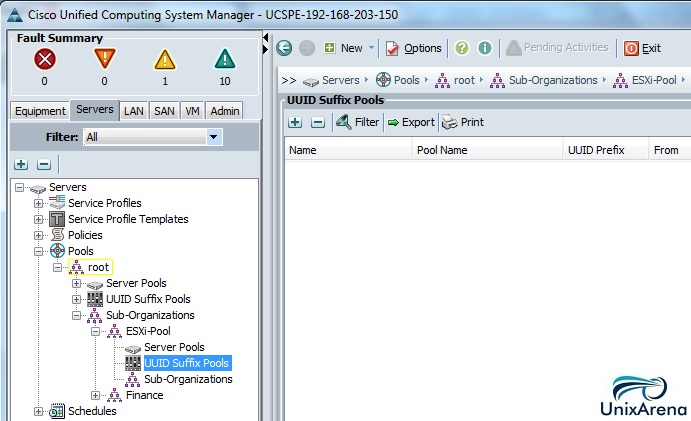Image resolution: width=691 pixels, height=421 pixels.
Task: Click root in the breadcrumb
Action: [x=464, y=80]
